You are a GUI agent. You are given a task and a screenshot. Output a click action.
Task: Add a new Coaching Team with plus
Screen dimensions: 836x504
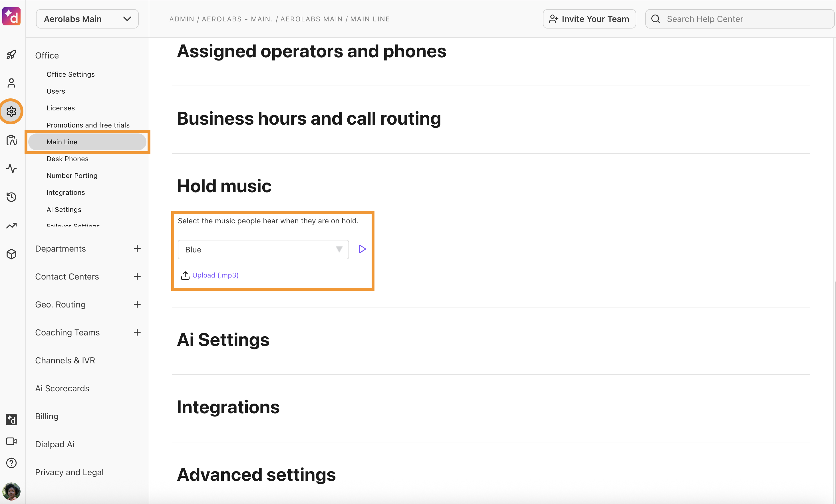click(x=137, y=332)
